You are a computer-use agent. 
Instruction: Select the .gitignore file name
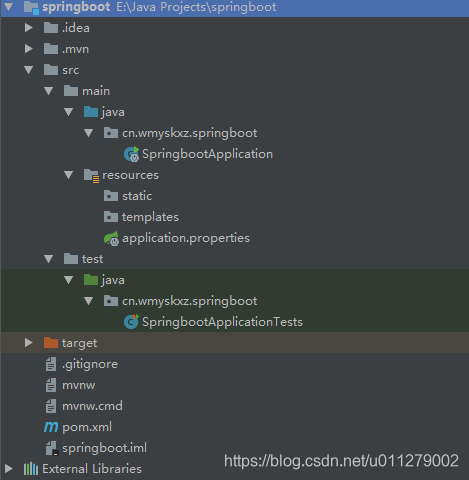pos(90,364)
